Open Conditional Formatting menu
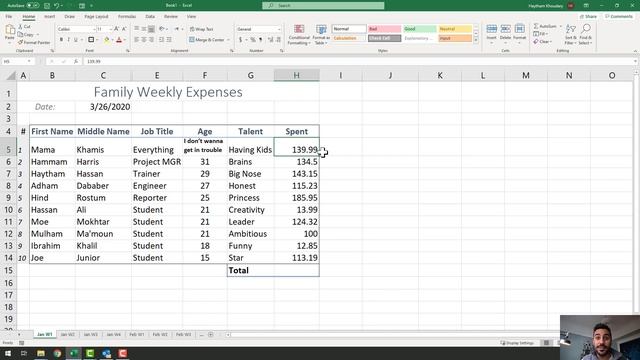 coord(299,35)
